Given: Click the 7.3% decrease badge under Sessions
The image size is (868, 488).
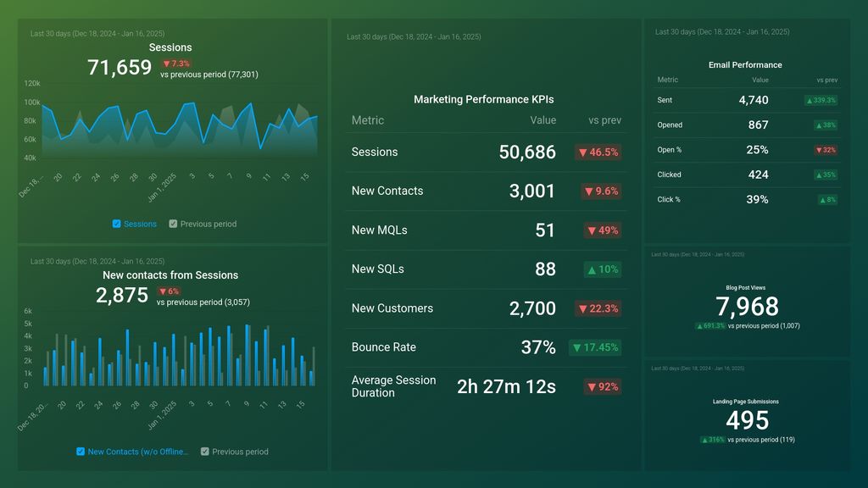Looking at the screenshot, I should [x=176, y=64].
